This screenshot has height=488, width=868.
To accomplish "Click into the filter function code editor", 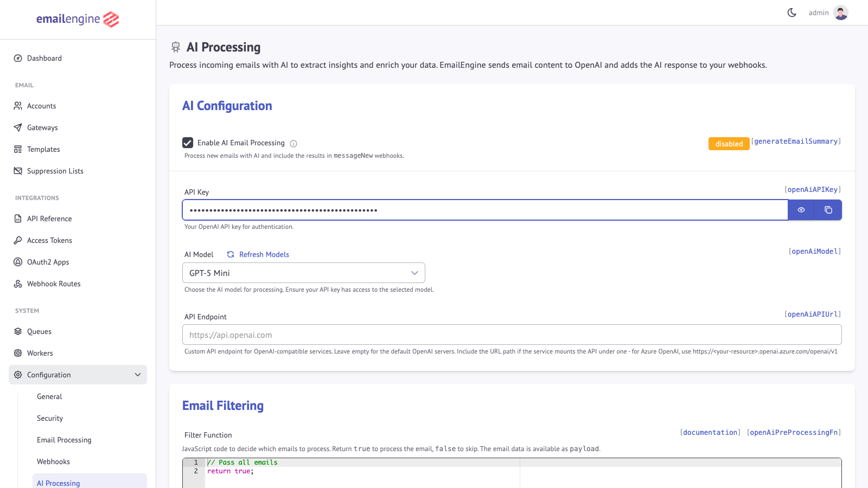I will pos(512,473).
